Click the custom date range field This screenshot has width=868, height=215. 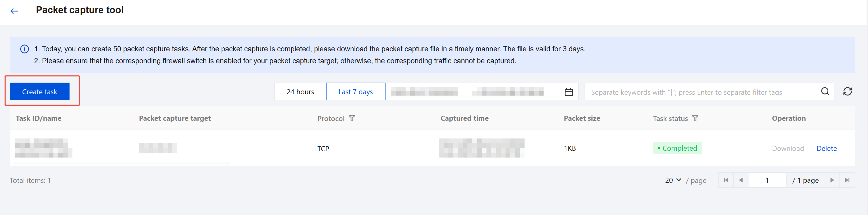[482, 92]
